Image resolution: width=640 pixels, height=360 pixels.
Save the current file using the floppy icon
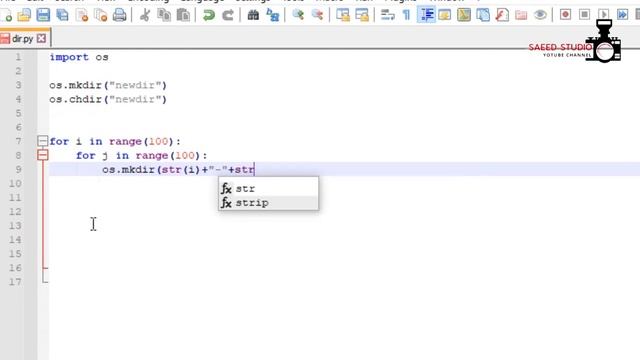43,15
